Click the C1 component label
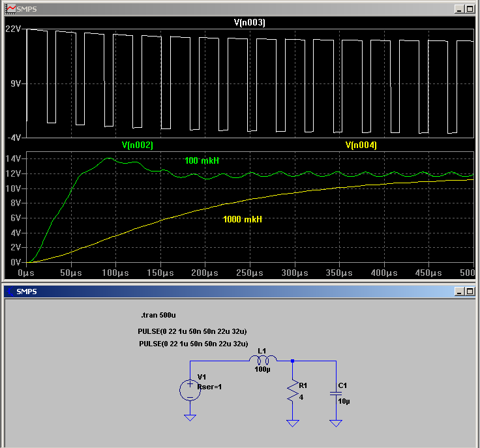The width and height of the screenshot is (480, 448). 342,385
